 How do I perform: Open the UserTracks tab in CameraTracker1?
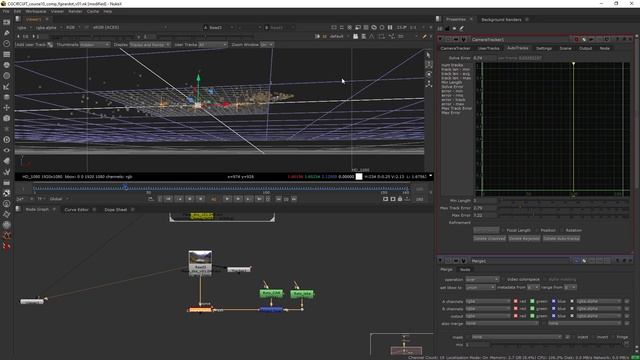pyautogui.click(x=489, y=48)
